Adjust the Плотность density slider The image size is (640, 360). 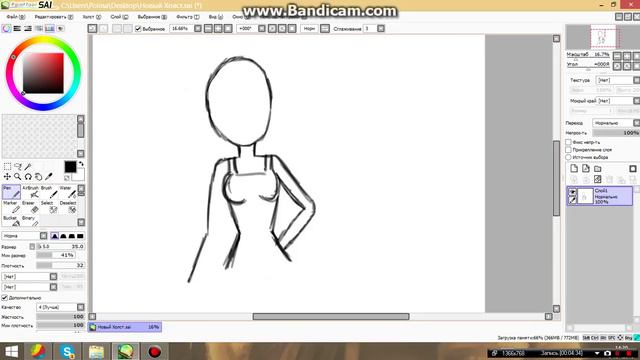pyautogui.click(x=60, y=265)
